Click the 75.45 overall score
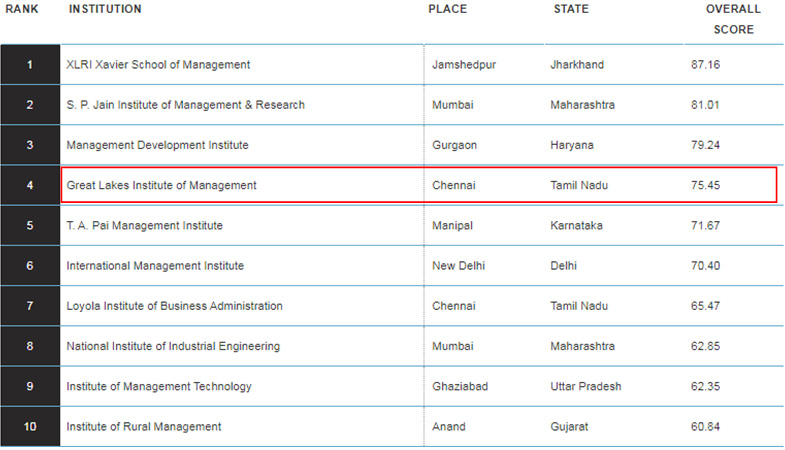This screenshot has width=785, height=450. pos(705,185)
